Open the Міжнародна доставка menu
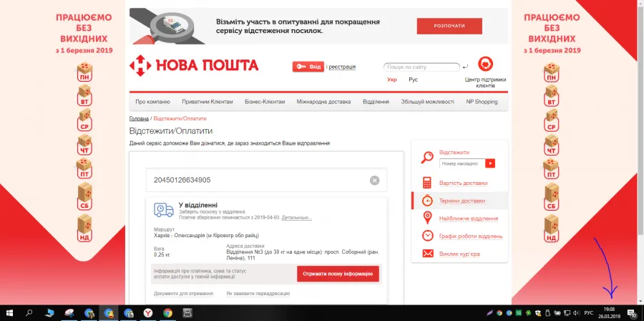Viewport: 644px width, 321px height. pos(323,102)
